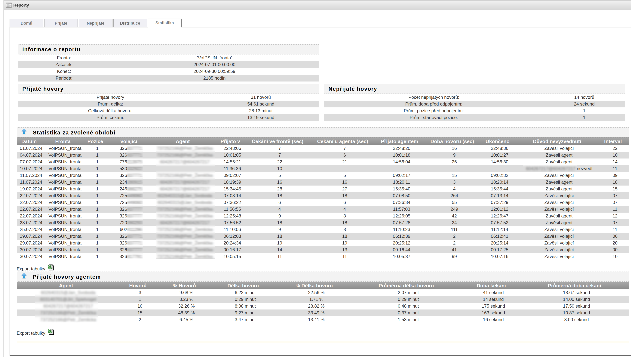644x357 pixels.
Task: Open the Distribuce tab
Action: click(x=130, y=23)
